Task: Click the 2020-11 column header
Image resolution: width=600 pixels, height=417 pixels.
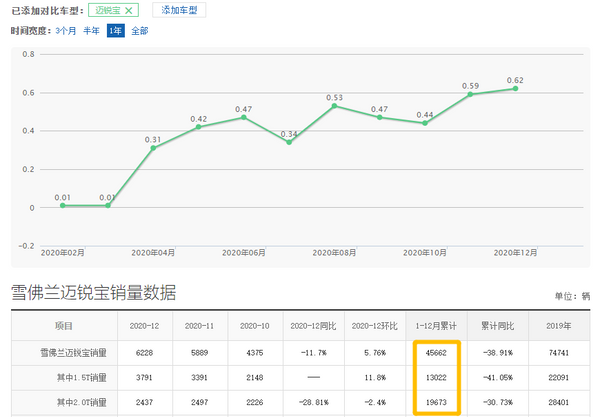Action: [199, 326]
